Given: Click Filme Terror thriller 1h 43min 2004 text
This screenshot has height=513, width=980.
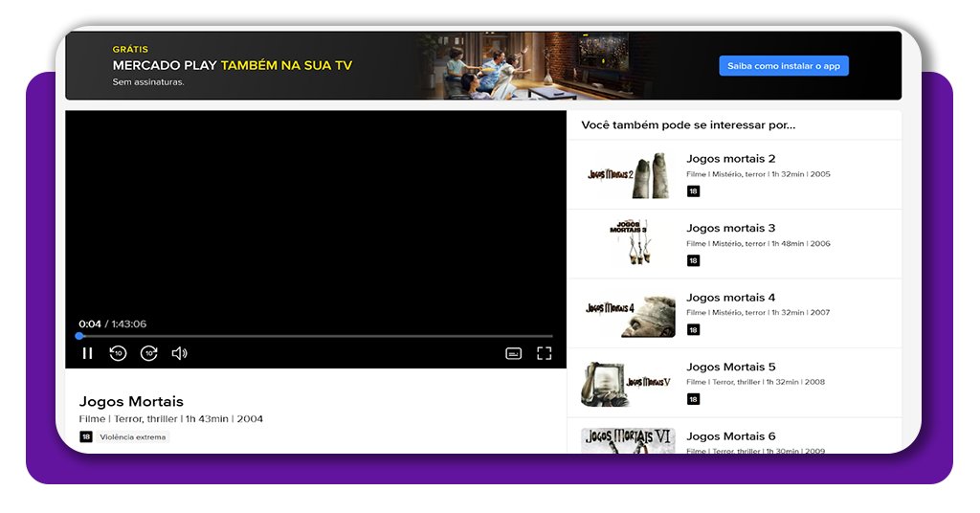Looking at the screenshot, I should pos(170,418).
